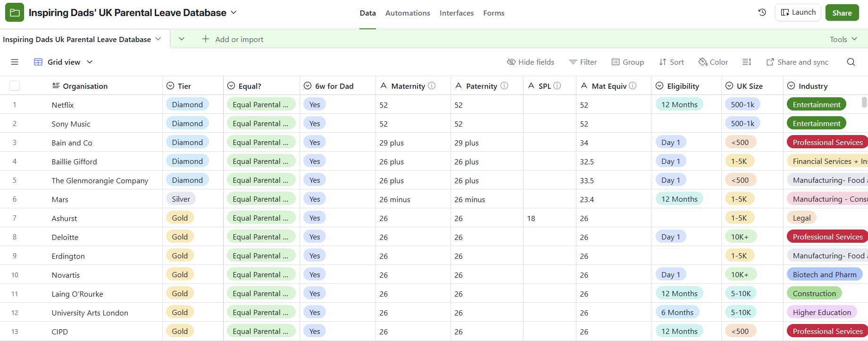Click the Tier column header
868x341 pixels.
click(193, 85)
